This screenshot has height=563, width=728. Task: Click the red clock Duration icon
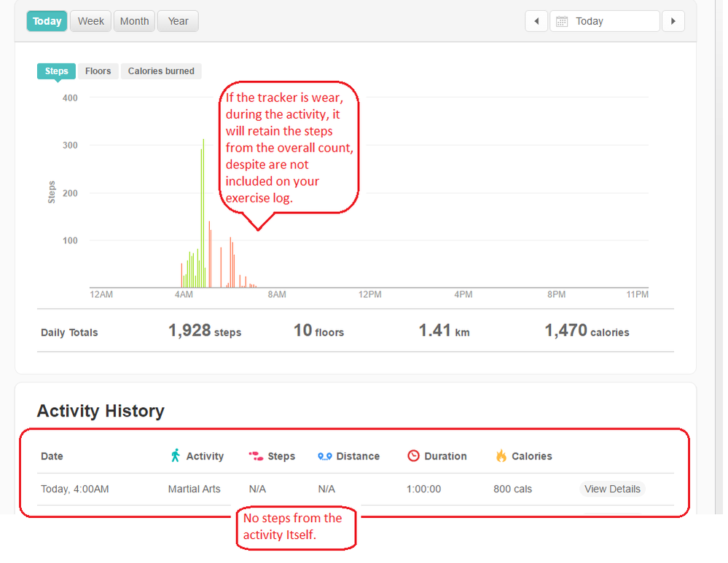click(x=413, y=456)
